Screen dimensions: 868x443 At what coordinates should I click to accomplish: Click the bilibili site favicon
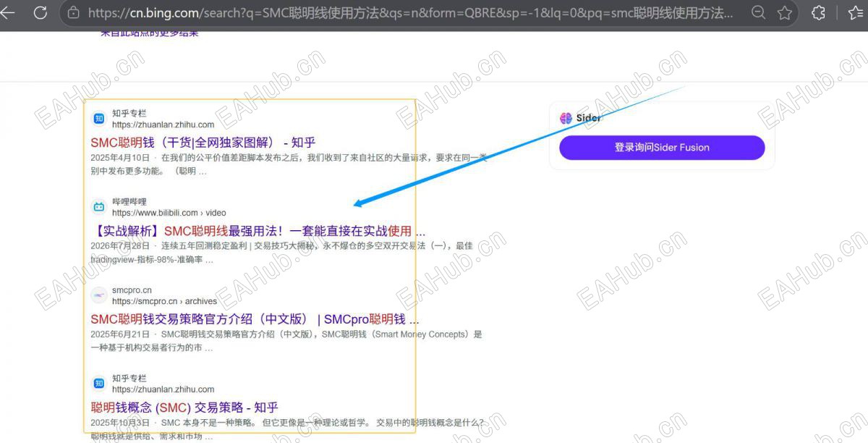[99, 207]
